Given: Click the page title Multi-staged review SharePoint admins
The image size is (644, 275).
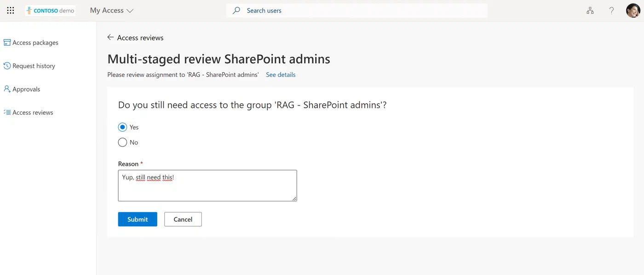Looking at the screenshot, I should pyautogui.click(x=219, y=59).
